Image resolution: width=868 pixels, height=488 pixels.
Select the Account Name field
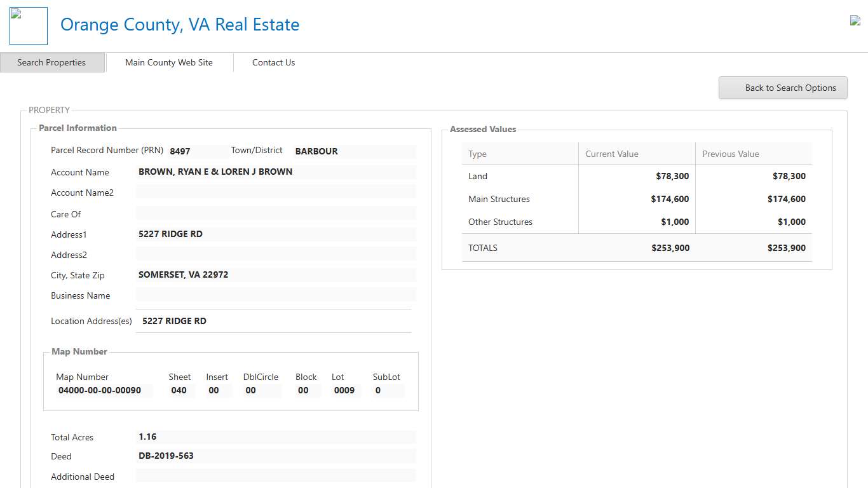(276, 172)
